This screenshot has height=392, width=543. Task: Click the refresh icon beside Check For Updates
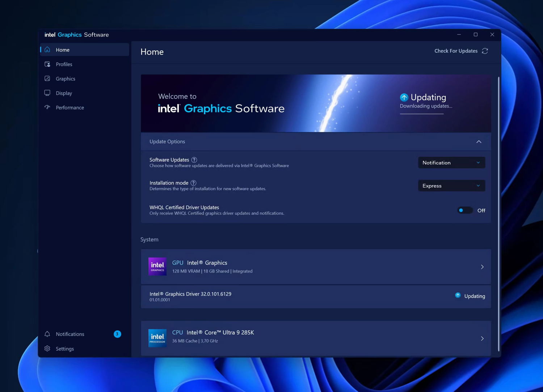tap(485, 51)
